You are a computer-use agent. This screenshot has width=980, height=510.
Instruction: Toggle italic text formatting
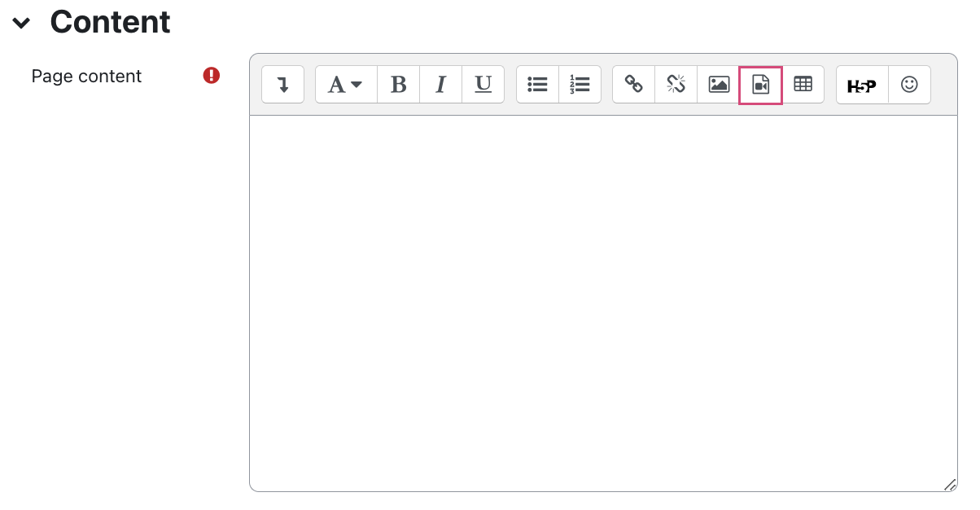440,84
